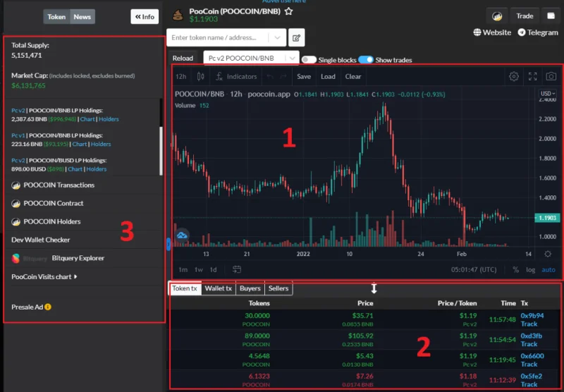564x392 pixels.
Task: Set chart range to 1w
Action: [x=199, y=269]
